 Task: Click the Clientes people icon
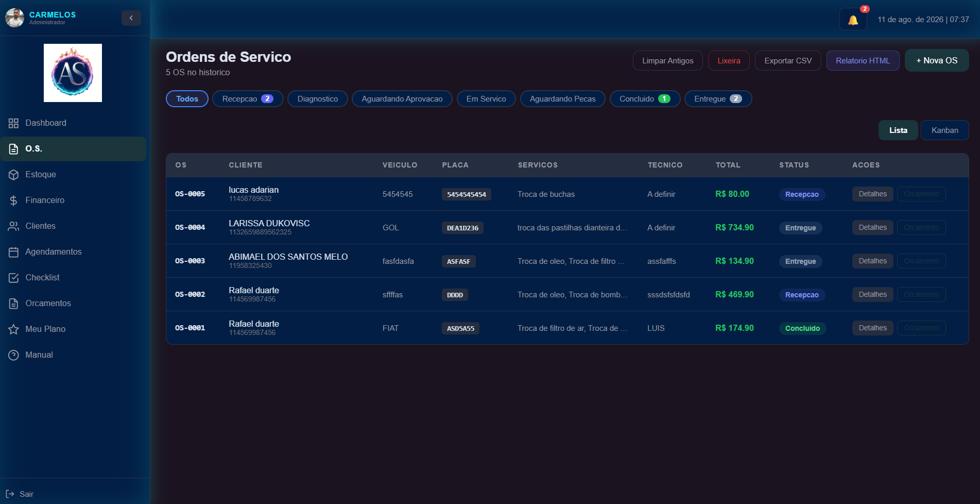(x=13, y=226)
